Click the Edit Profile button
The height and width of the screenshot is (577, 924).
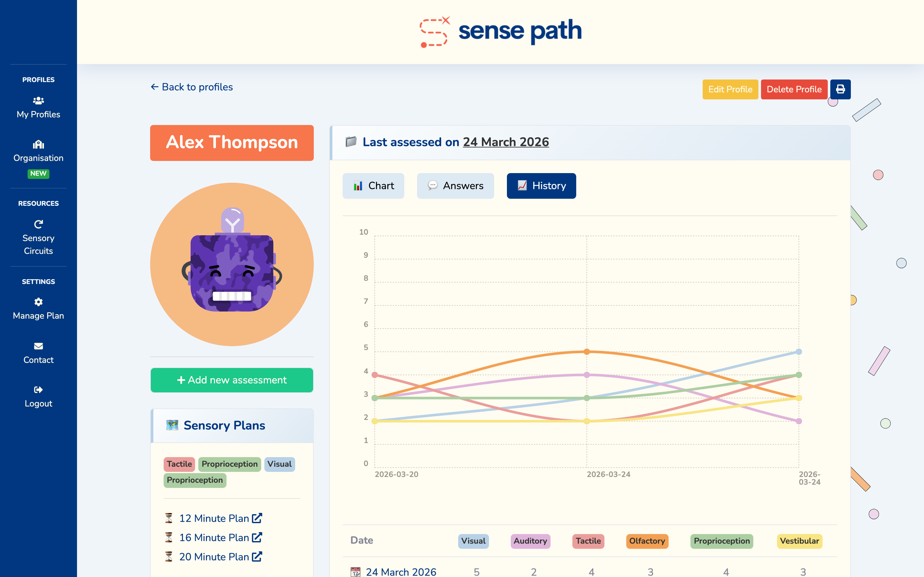[730, 89]
